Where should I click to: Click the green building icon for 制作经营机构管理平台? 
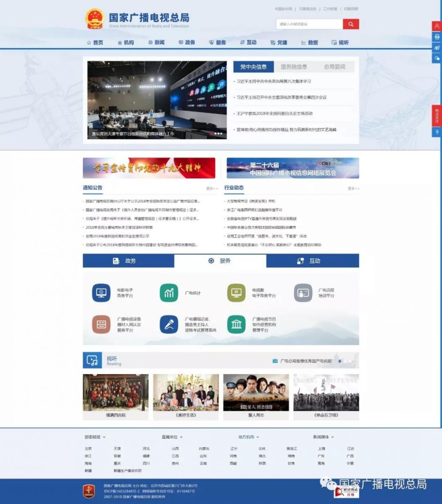[x=236, y=324]
